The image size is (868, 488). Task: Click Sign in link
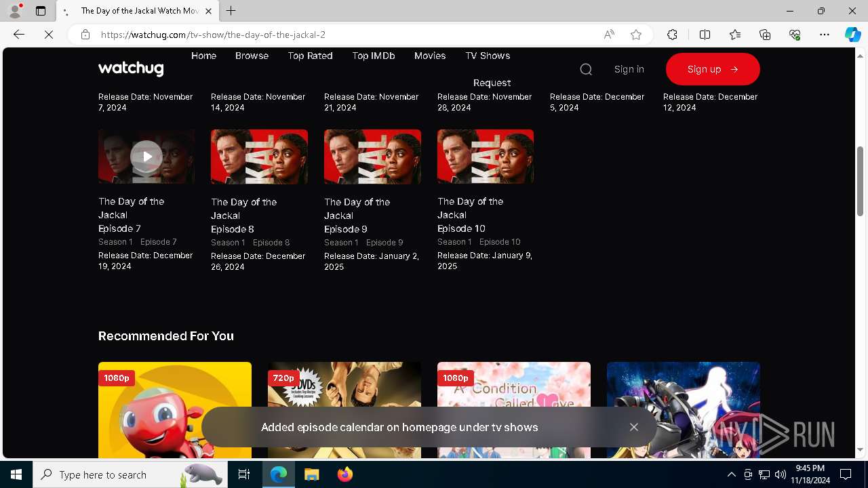click(629, 69)
